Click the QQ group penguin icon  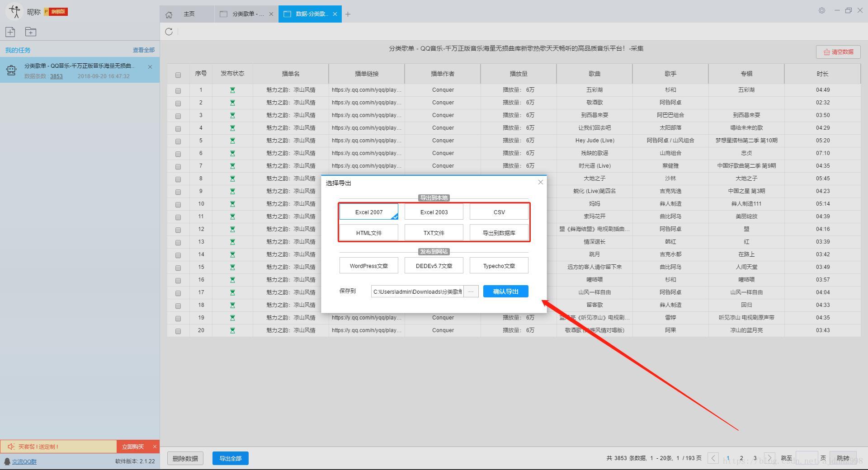tap(7, 461)
